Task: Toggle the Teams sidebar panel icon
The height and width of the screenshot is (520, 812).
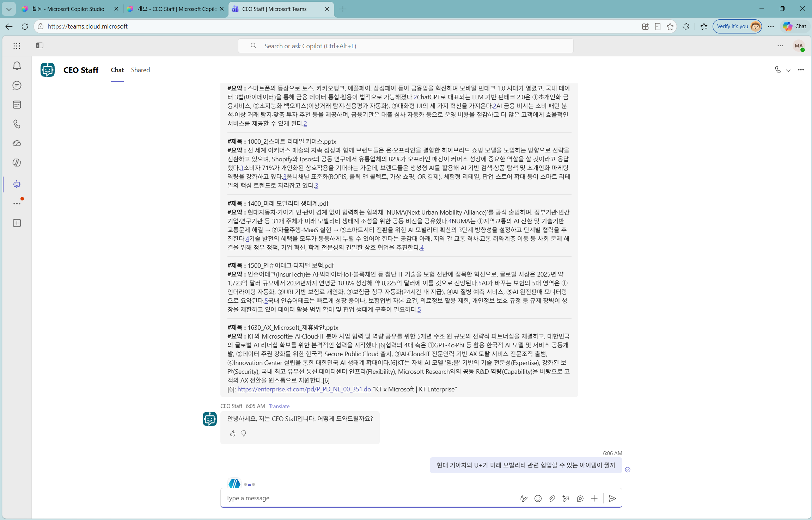Action: [x=39, y=45]
